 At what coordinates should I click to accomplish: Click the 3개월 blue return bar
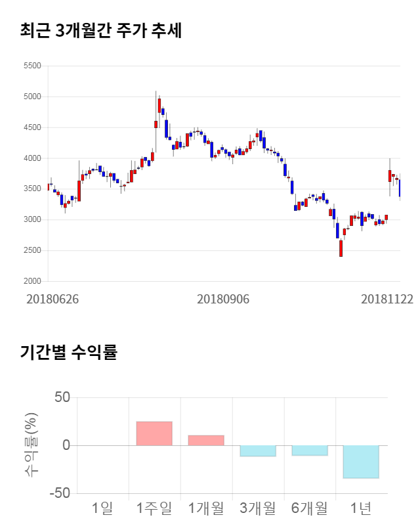[257, 451]
